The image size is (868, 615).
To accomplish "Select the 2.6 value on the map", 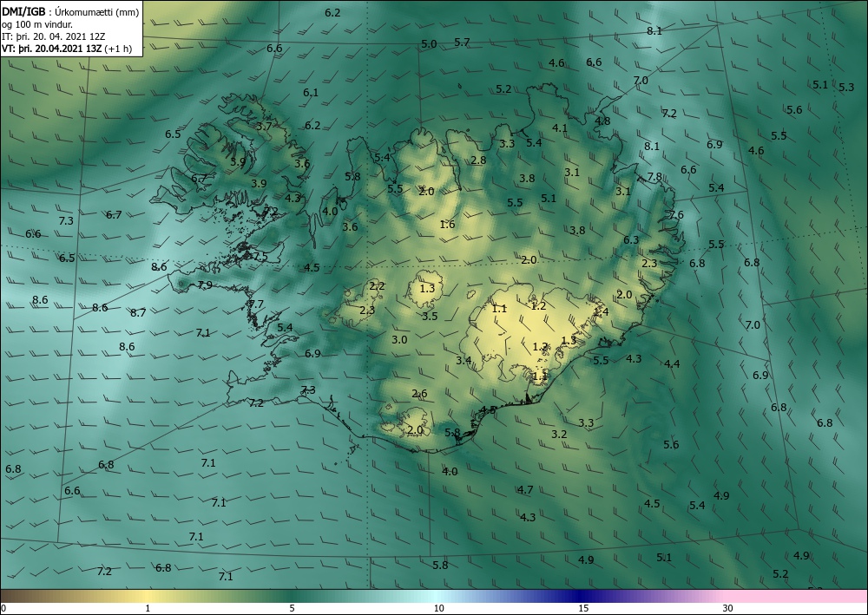I will (x=419, y=394).
